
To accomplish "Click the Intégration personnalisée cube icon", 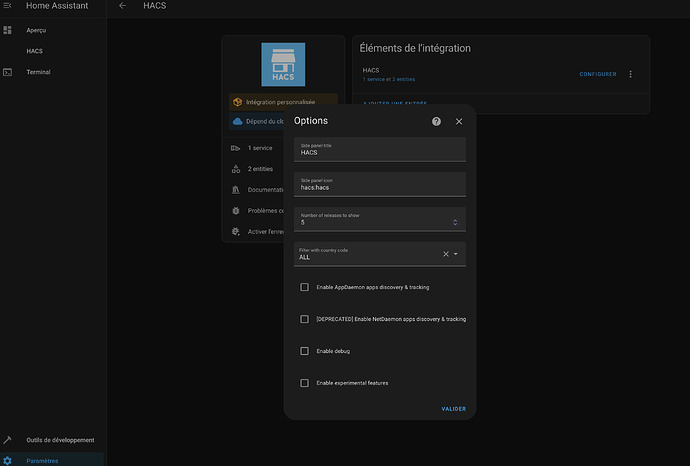I will [238, 102].
